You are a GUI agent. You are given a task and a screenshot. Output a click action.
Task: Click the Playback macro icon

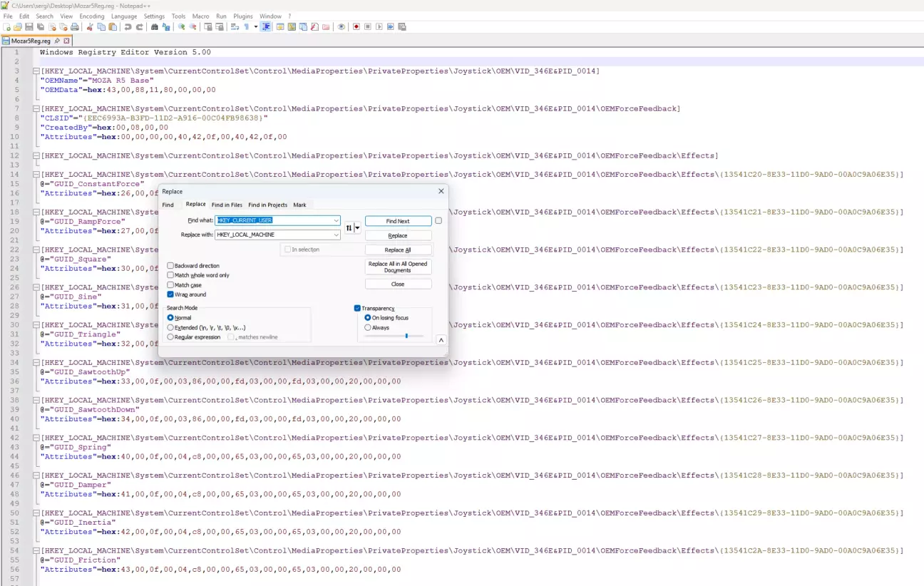[x=379, y=27]
